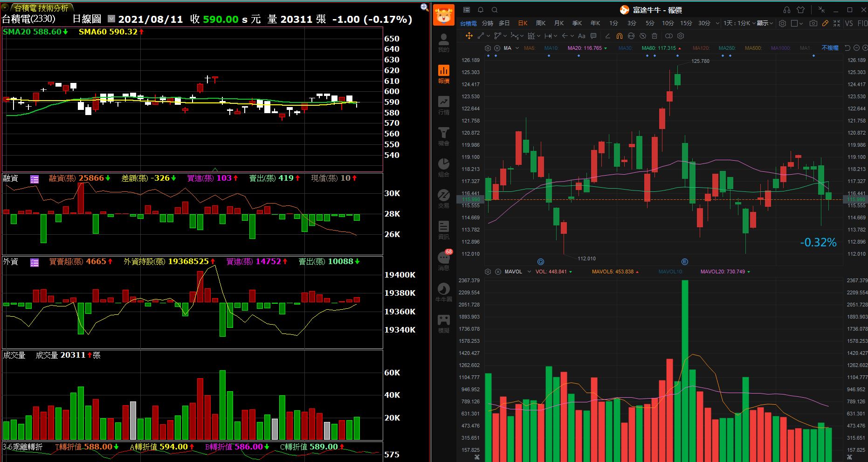This screenshot has width=868, height=462.
Task: Open the 不複權 adjustment dropdown
Action: pyautogui.click(x=830, y=48)
